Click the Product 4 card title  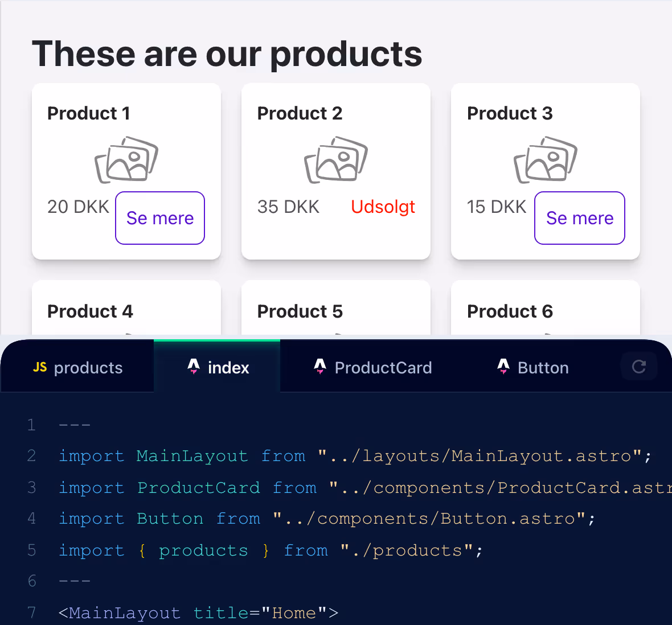(90, 311)
